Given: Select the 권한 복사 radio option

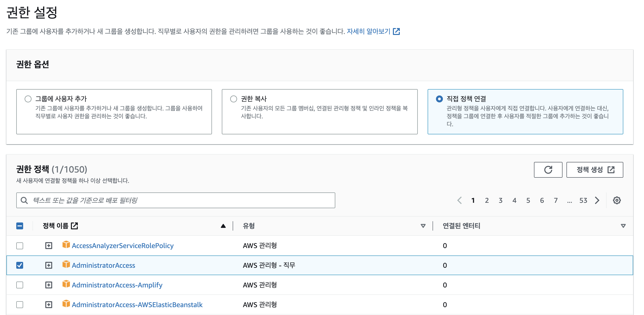Looking at the screenshot, I should tap(233, 99).
